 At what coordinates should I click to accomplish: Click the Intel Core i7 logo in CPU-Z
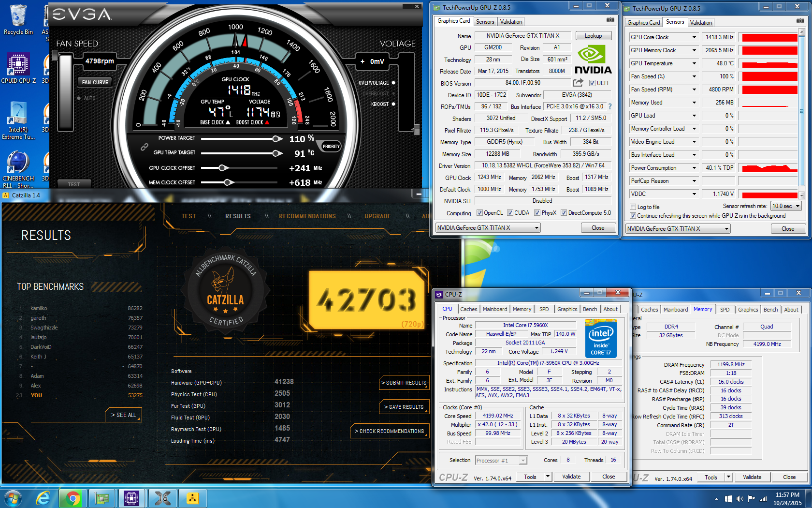pos(601,338)
